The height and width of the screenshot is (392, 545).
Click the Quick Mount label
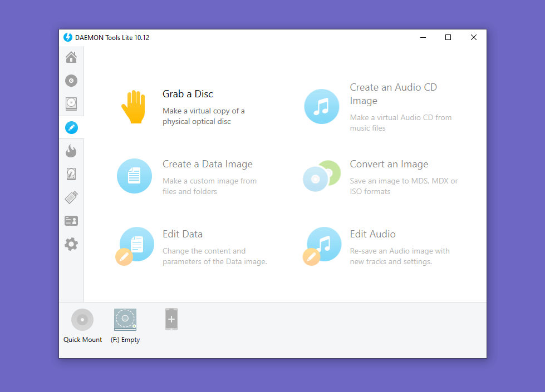click(x=83, y=340)
